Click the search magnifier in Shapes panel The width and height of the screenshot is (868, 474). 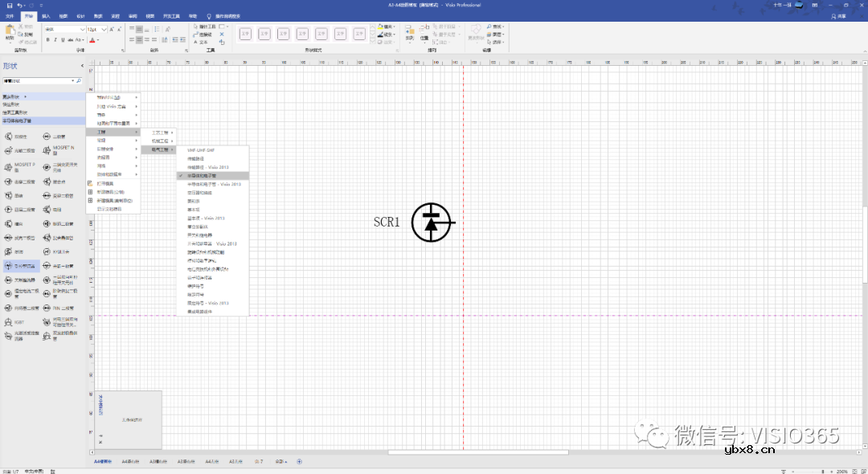pyautogui.click(x=78, y=81)
